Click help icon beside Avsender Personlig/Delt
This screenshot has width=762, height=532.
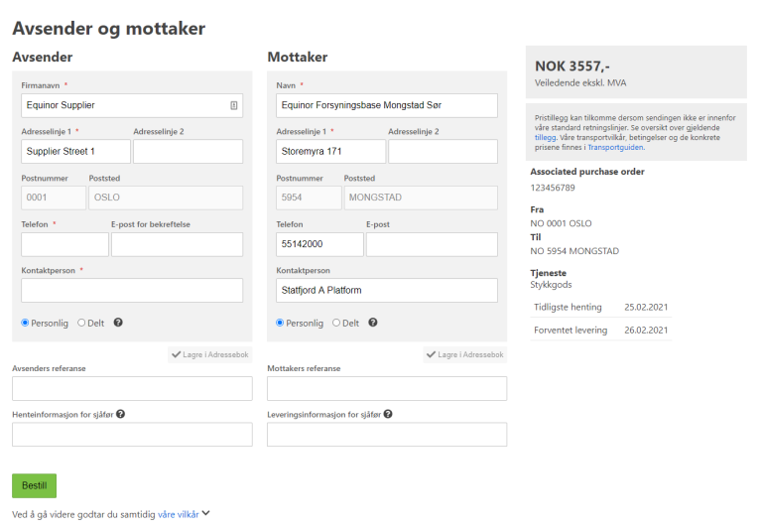coord(118,323)
